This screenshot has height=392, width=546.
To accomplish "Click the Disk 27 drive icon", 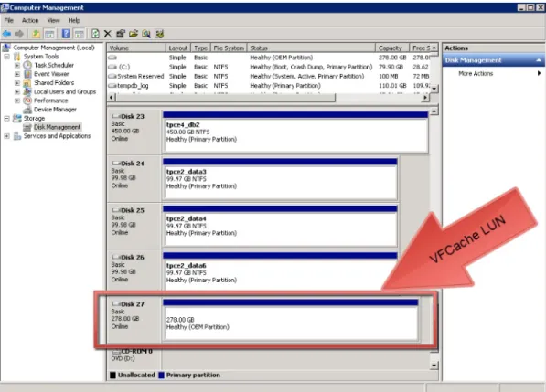I will [116, 304].
